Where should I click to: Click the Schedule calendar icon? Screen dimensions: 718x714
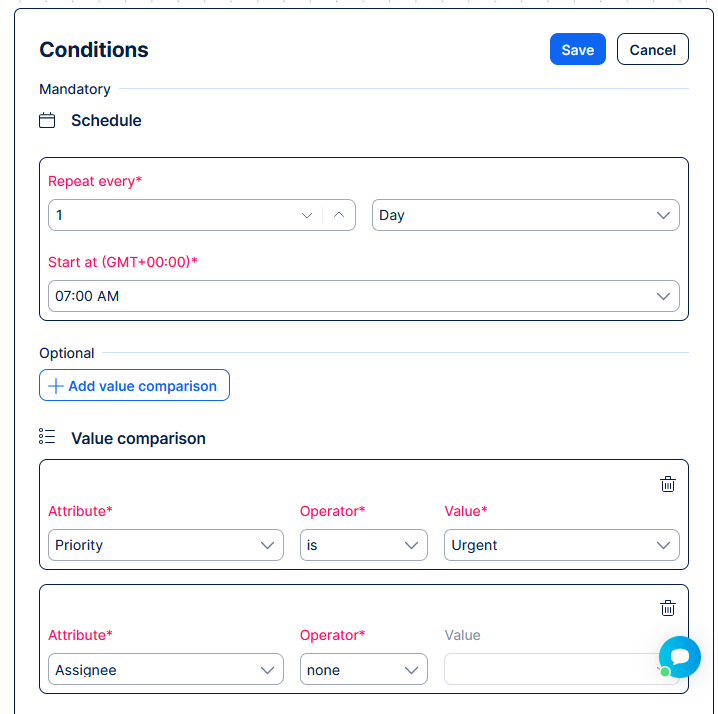(47, 121)
